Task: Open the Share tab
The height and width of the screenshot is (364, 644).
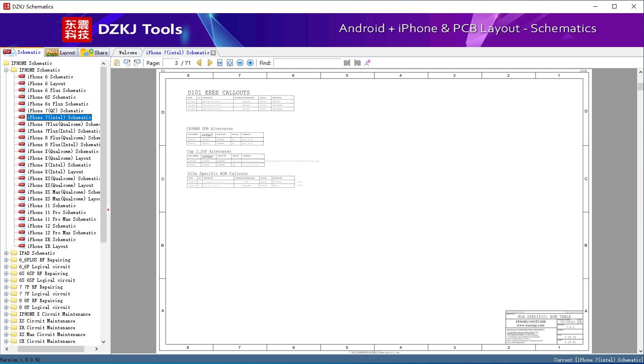Action: pyautogui.click(x=94, y=53)
